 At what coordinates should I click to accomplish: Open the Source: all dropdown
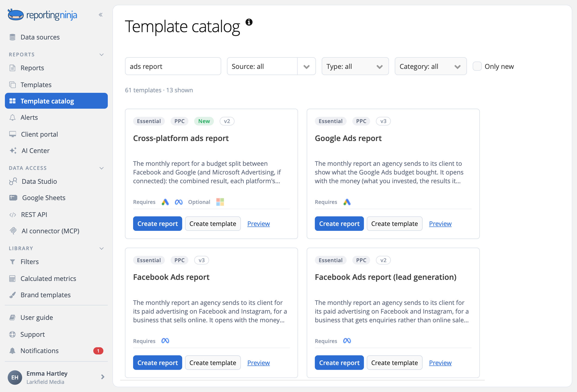[271, 66]
